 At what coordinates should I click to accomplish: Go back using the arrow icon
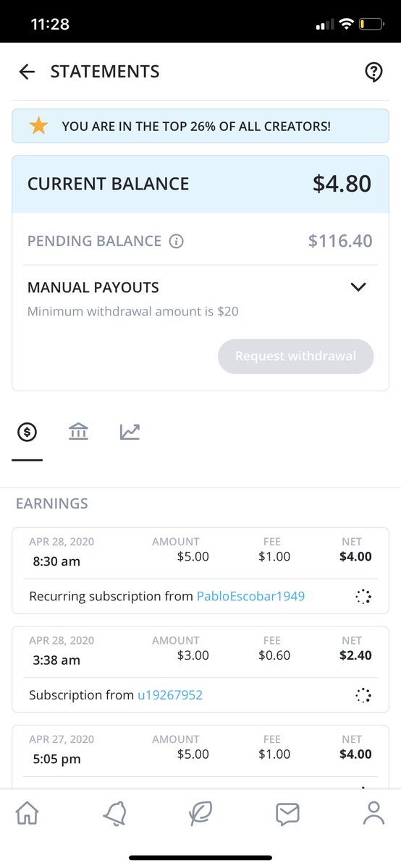coord(27,72)
